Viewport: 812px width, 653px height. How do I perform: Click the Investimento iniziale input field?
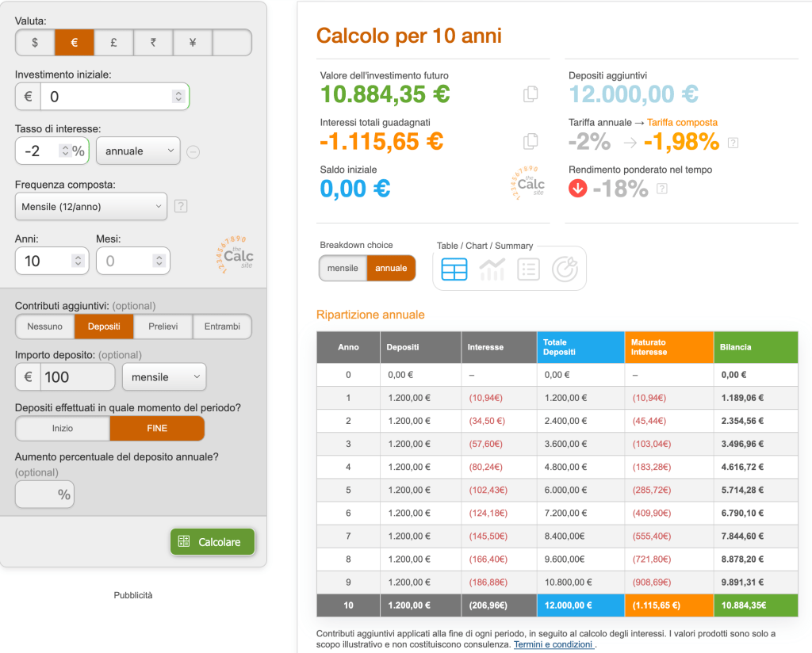pyautogui.click(x=108, y=97)
